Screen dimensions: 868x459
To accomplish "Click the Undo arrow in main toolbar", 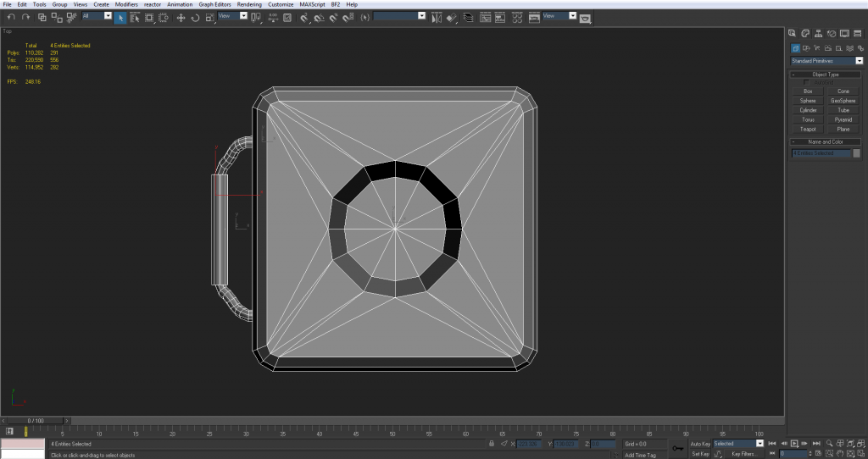I will (x=11, y=17).
